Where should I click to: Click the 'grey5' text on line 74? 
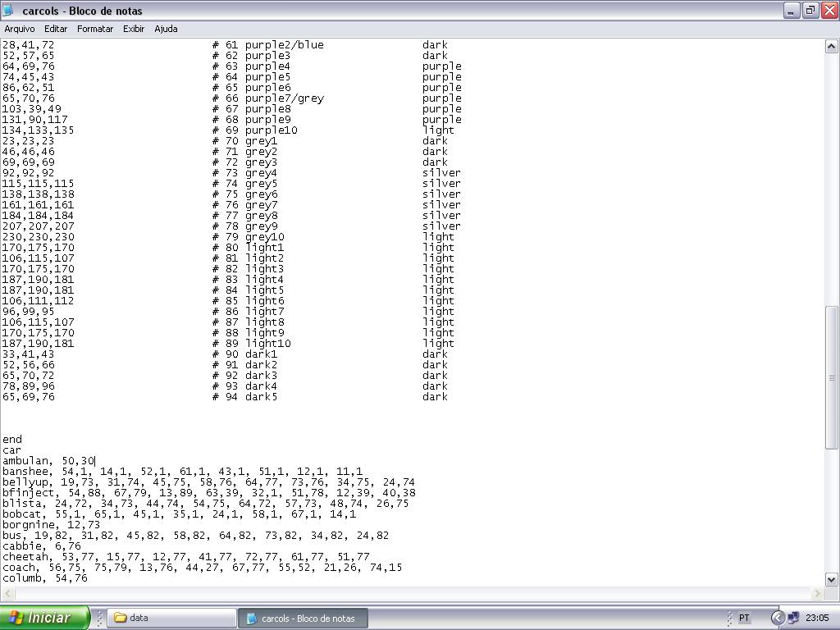pos(262,184)
